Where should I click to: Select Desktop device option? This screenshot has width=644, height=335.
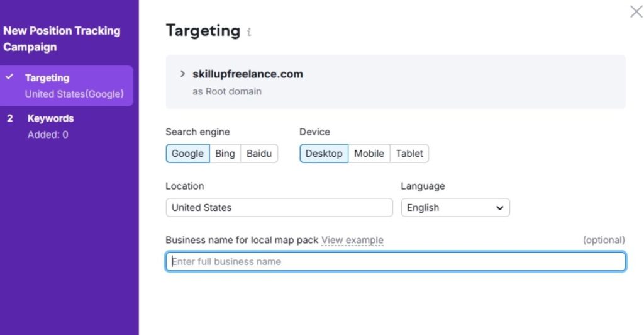[x=324, y=154]
